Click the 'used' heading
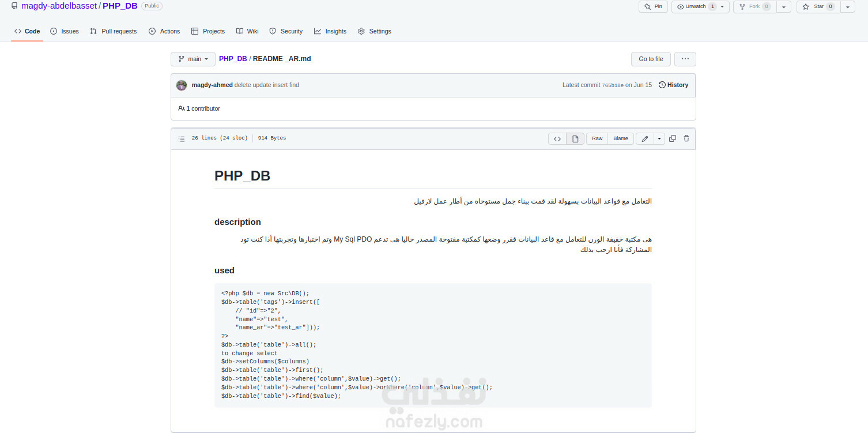The width and height of the screenshot is (868, 440). click(x=224, y=270)
